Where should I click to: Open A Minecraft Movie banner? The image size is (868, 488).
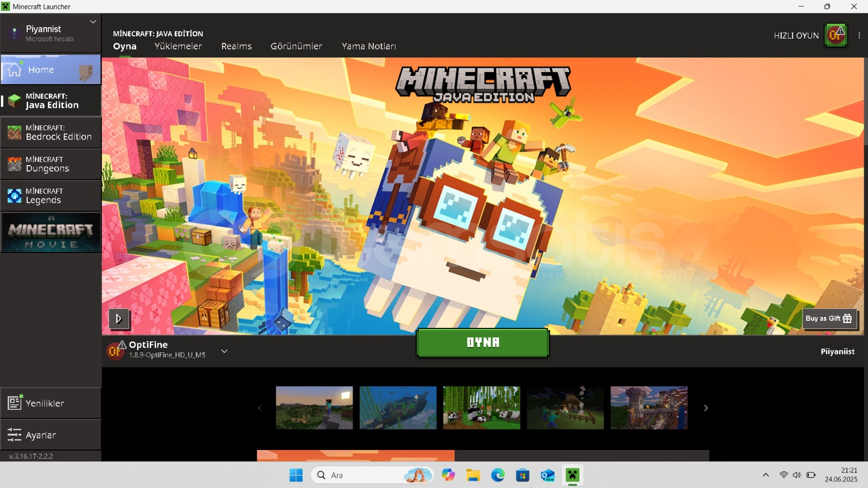(x=50, y=232)
